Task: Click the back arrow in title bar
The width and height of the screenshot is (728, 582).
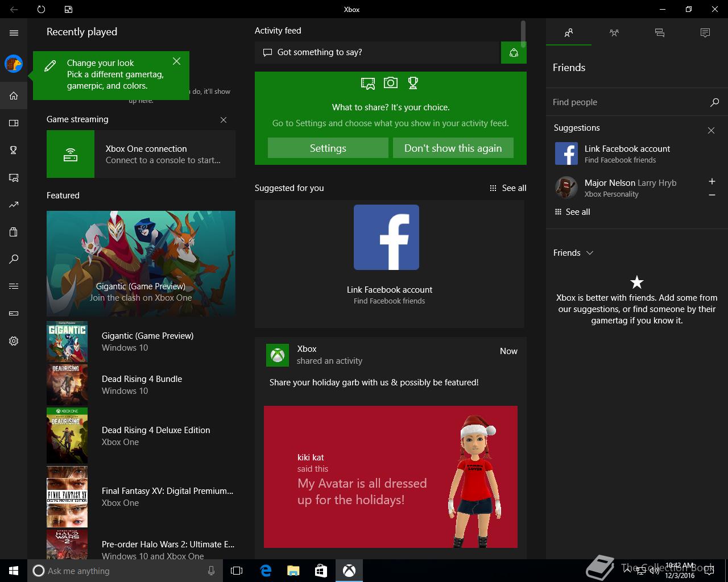Action: point(14,9)
